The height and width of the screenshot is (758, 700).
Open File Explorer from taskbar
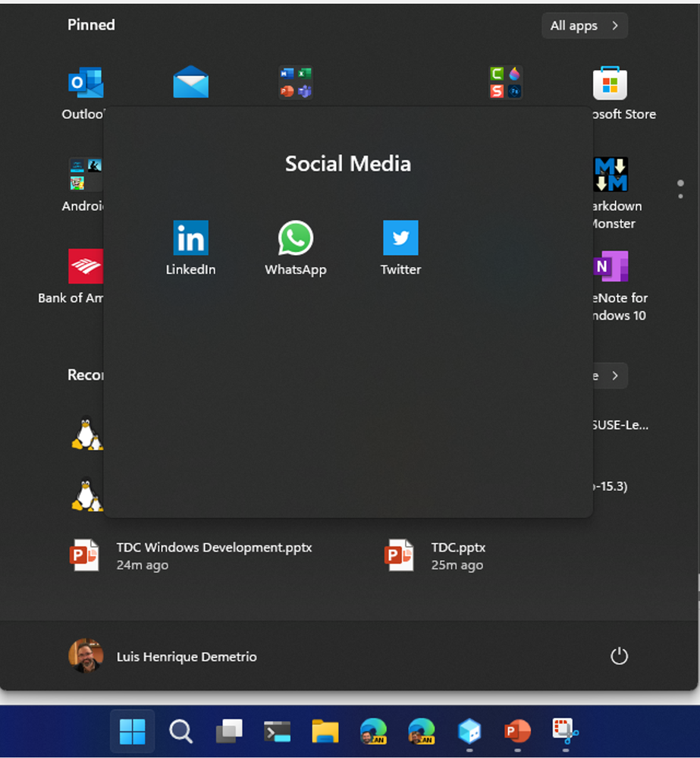(325, 731)
